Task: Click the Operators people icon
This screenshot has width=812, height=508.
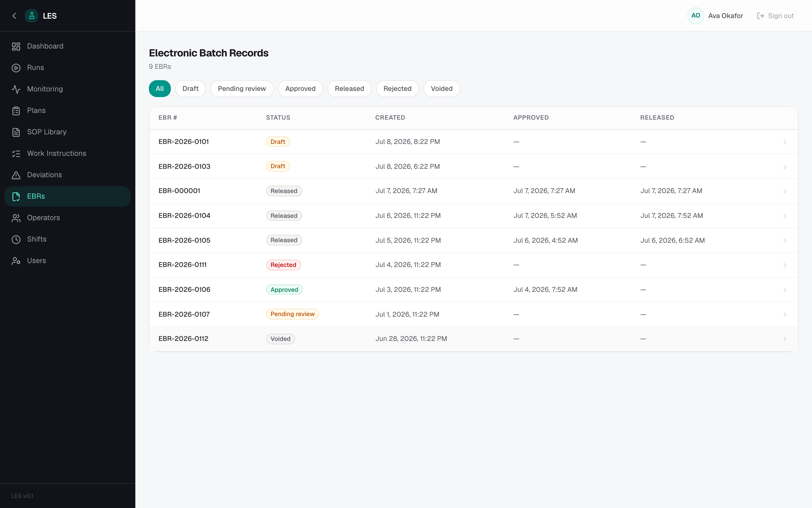Action: (16, 218)
